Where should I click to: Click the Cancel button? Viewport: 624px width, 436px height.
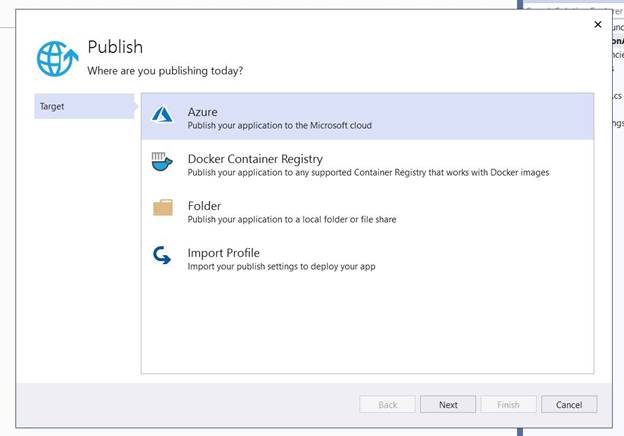569,405
